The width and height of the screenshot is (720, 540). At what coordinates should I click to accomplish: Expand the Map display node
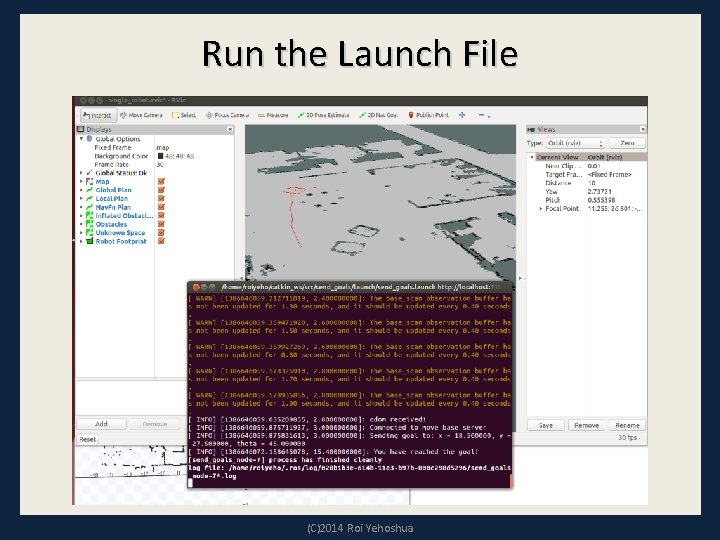coord(81,181)
